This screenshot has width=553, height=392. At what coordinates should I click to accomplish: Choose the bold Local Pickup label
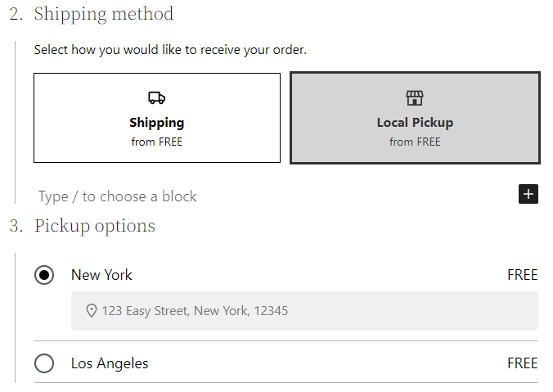tap(415, 123)
